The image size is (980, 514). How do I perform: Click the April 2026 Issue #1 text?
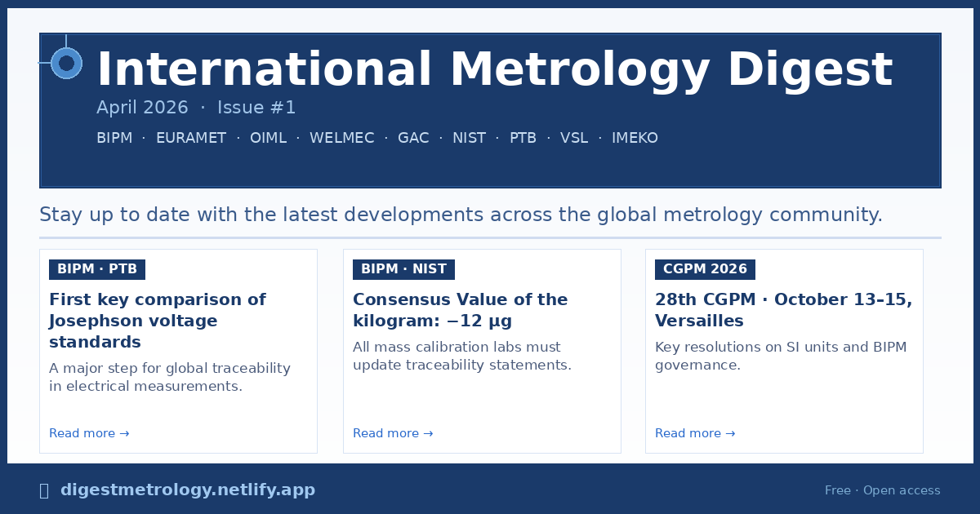(196, 108)
